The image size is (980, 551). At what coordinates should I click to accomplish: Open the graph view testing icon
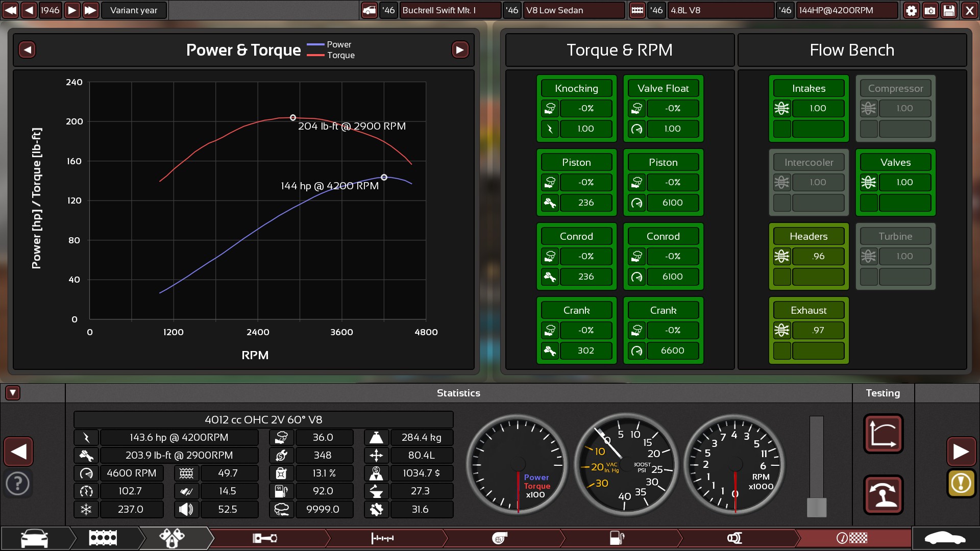point(883,434)
